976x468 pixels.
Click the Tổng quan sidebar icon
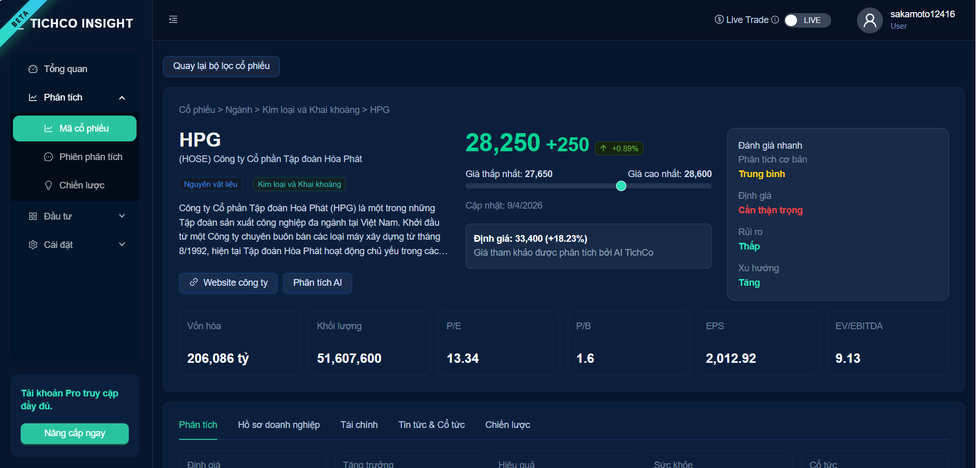pos(33,69)
